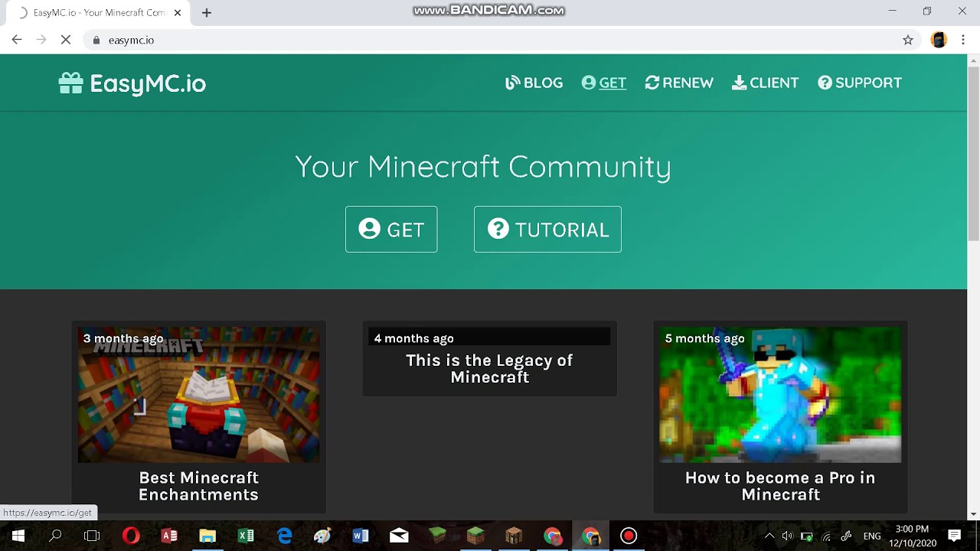Check battery status tray icon

click(806, 536)
